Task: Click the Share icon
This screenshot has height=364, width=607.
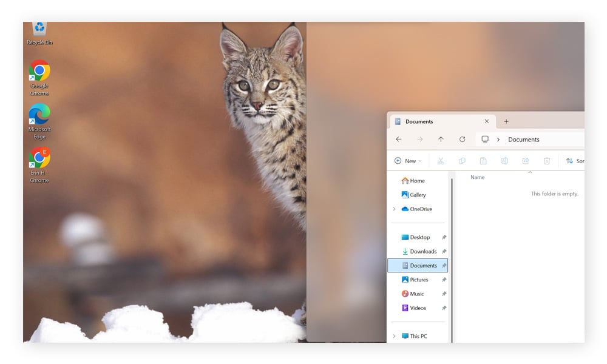Action: click(526, 160)
